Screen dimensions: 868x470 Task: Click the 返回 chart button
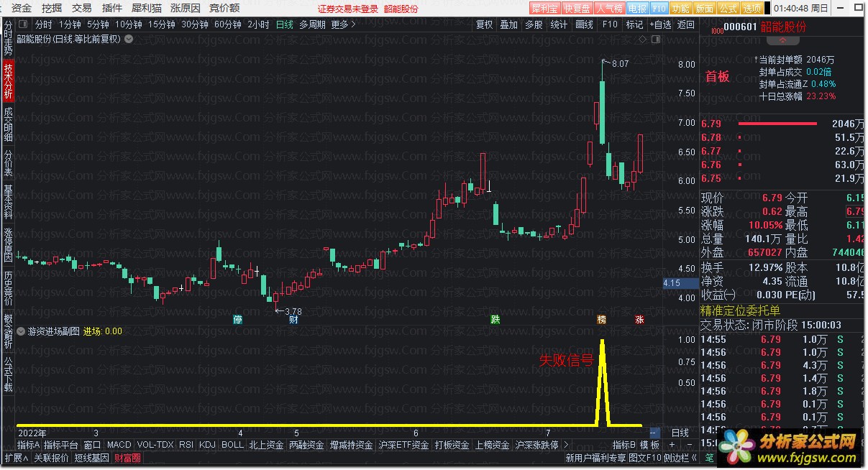click(x=686, y=24)
